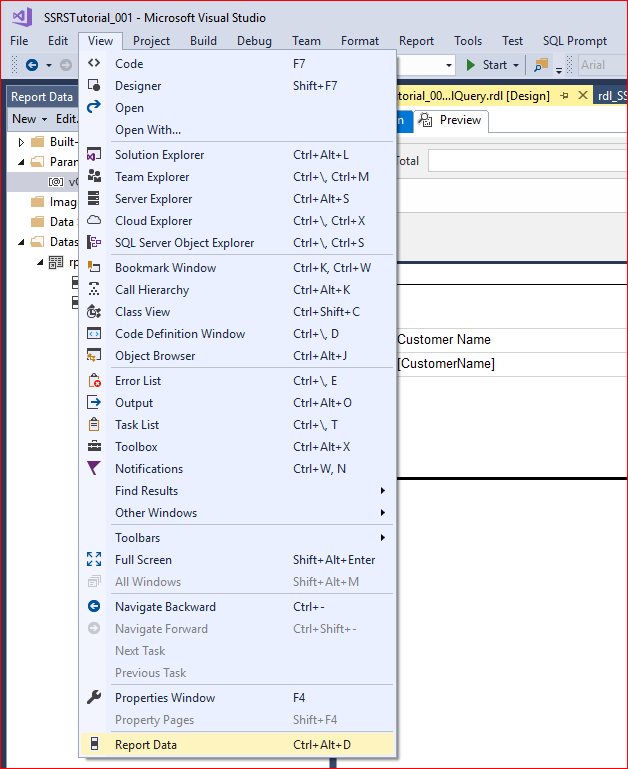Click the Open arrow icon
Image resolution: width=628 pixels, height=769 pixels.
tap(94, 107)
